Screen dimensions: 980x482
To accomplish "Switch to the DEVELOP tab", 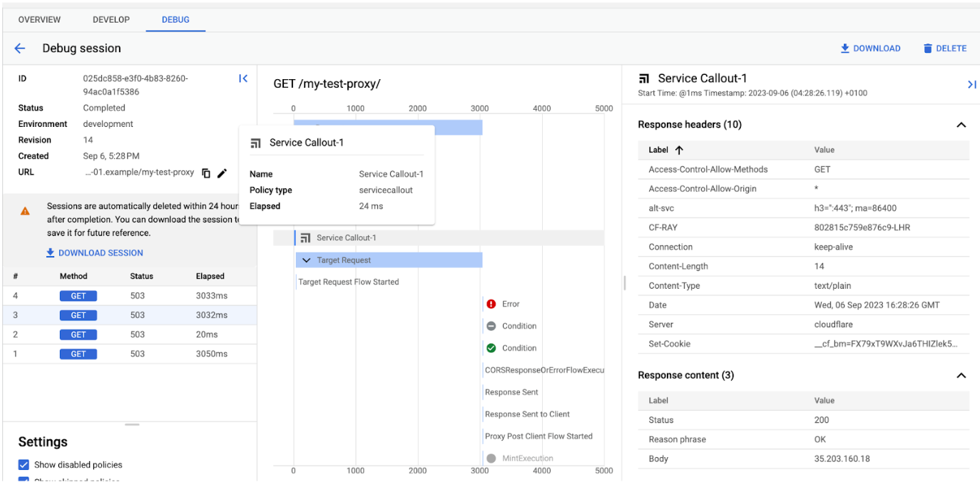I will 111,19.
